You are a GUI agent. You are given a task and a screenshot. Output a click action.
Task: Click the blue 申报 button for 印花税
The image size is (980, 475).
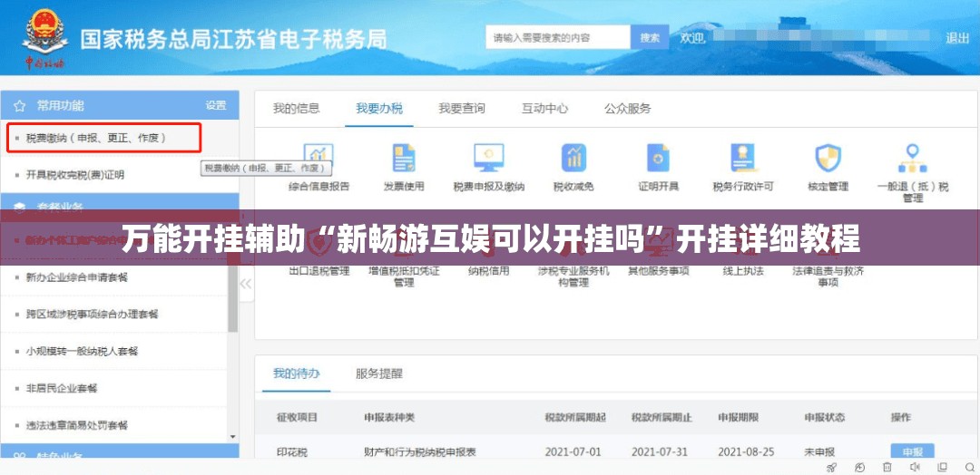click(912, 451)
